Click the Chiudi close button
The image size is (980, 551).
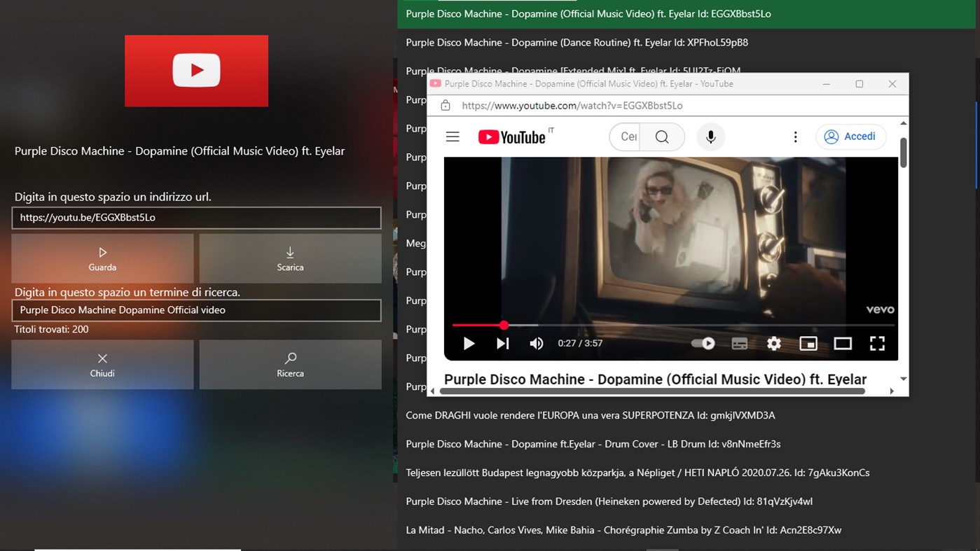click(102, 365)
